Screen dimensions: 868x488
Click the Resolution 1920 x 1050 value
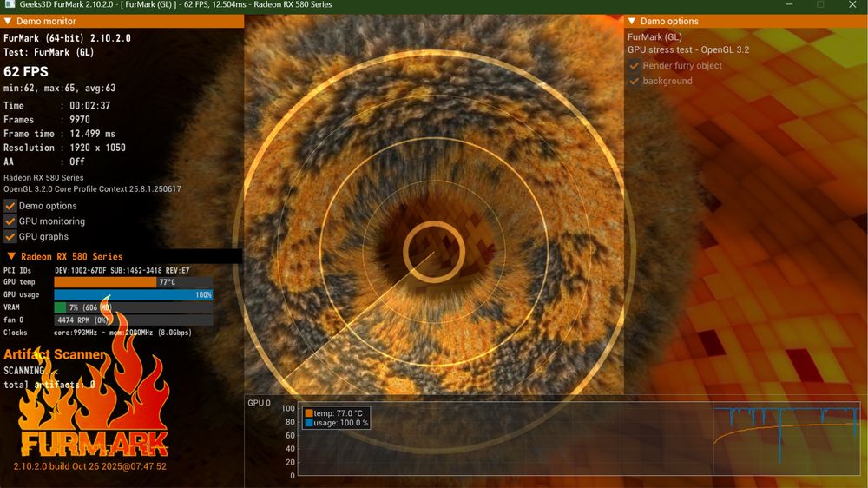point(97,148)
